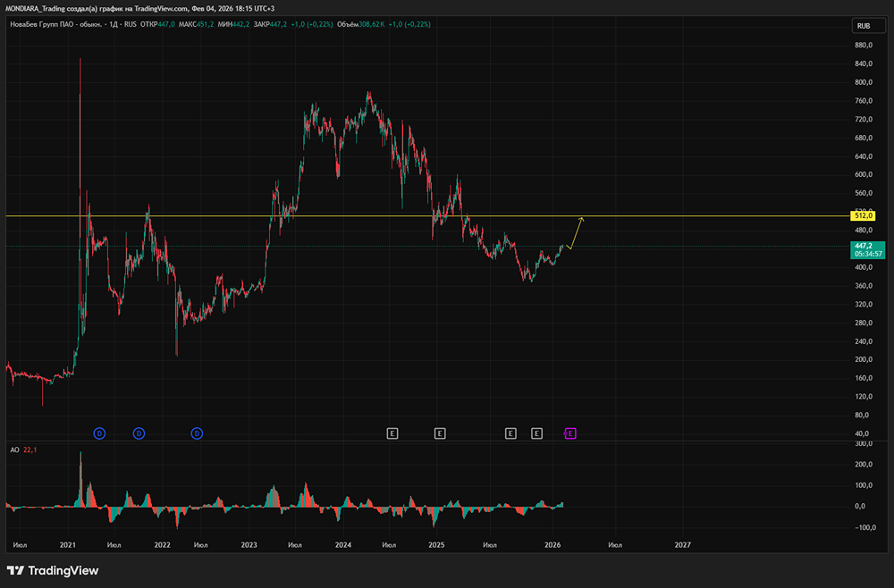This screenshot has width=894, height=588.
Task: Click the MONDIARA_Trading chart caption at top
Action: click(x=139, y=9)
